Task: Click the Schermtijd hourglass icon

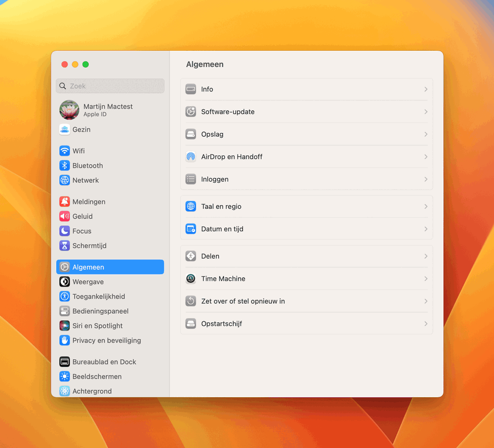Action: point(65,245)
